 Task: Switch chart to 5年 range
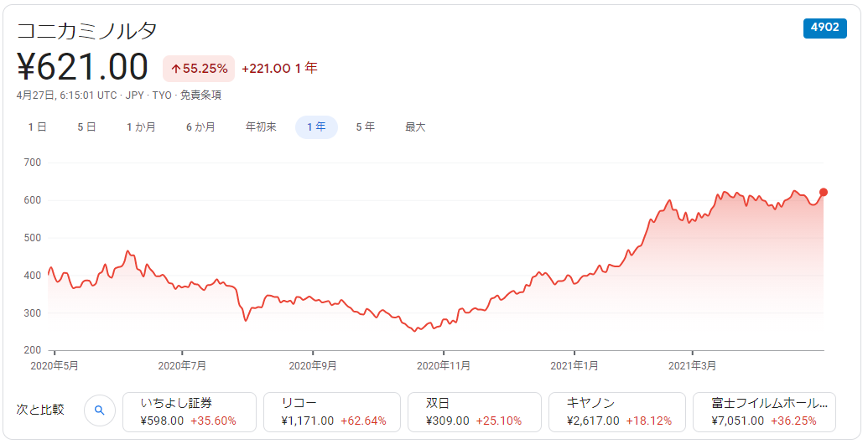pos(366,127)
